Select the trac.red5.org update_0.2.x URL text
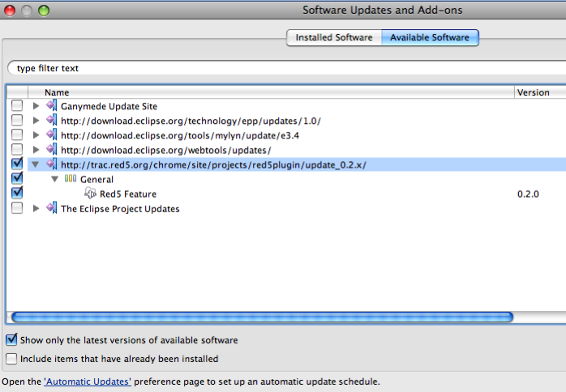 pyautogui.click(x=213, y=164)
